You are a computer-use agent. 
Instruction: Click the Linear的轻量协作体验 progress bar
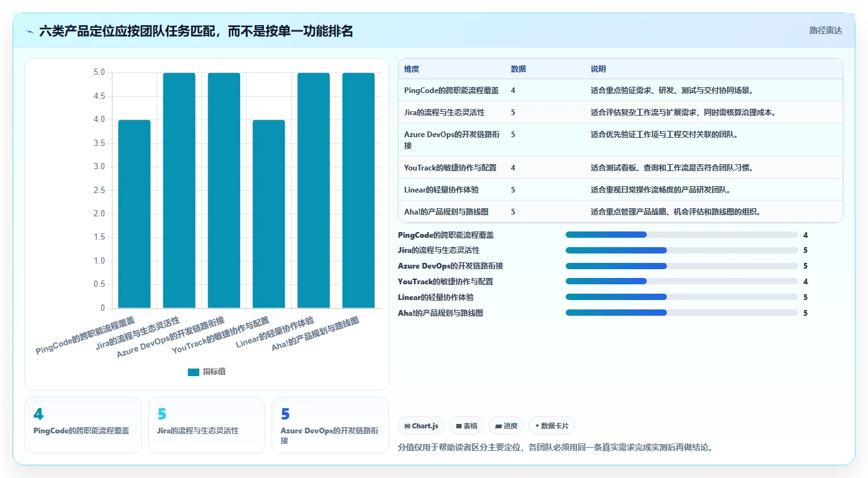pyautogui.click(x=682, y=297)
